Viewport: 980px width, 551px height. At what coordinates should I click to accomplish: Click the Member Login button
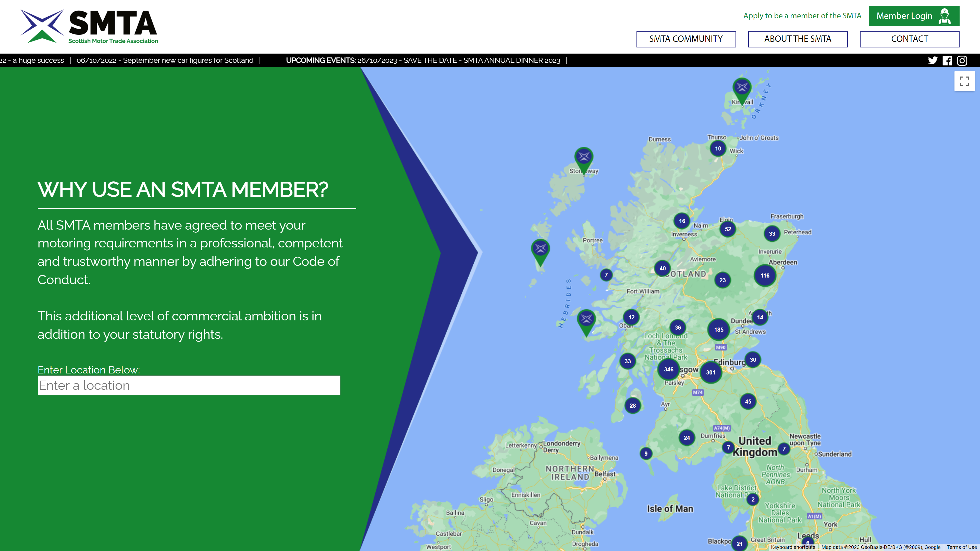[914, 16]
